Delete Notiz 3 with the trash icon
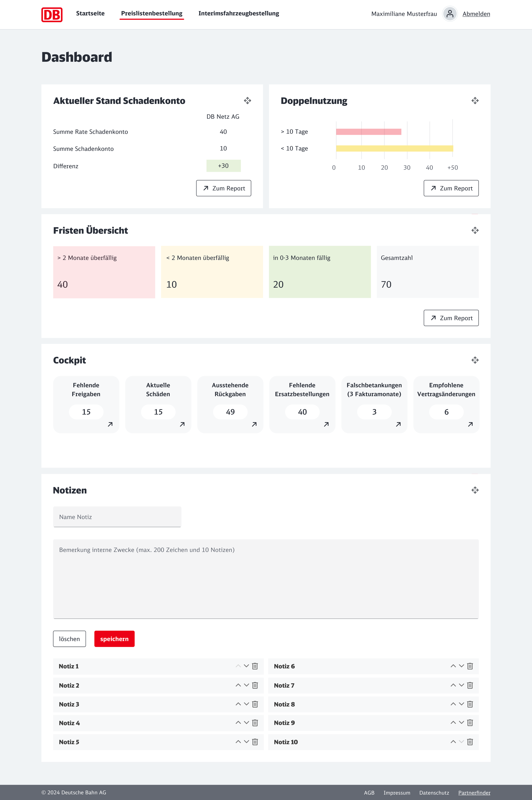This screenshot has height=800, width=532. pyautogui.click(x=255, y=704)
